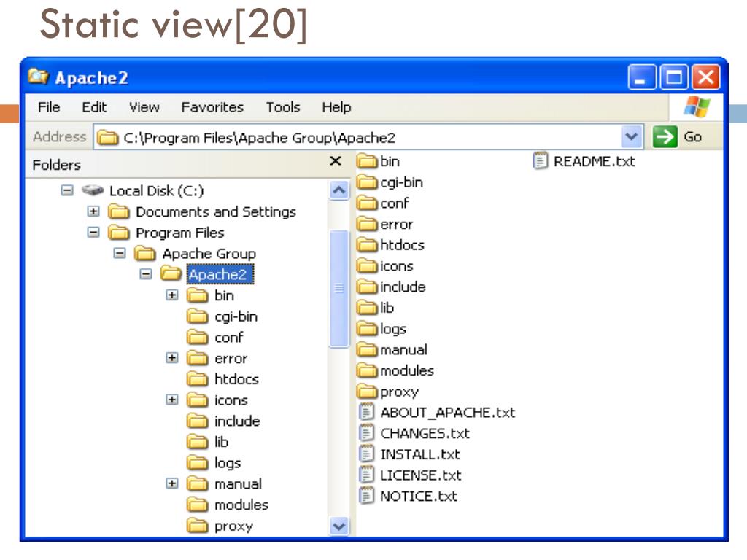
Task: Open the bin folder icon in right pane
Action: [368, 161]
